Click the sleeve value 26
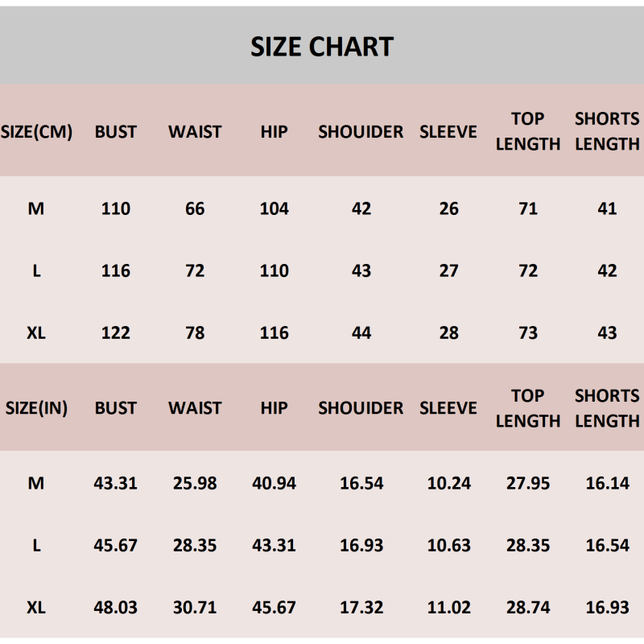This screenshot has width=644, height=644. tap(449, 209)
